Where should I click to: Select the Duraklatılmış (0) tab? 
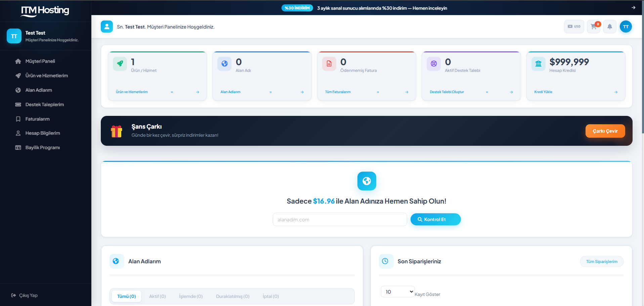click(232, 296)
